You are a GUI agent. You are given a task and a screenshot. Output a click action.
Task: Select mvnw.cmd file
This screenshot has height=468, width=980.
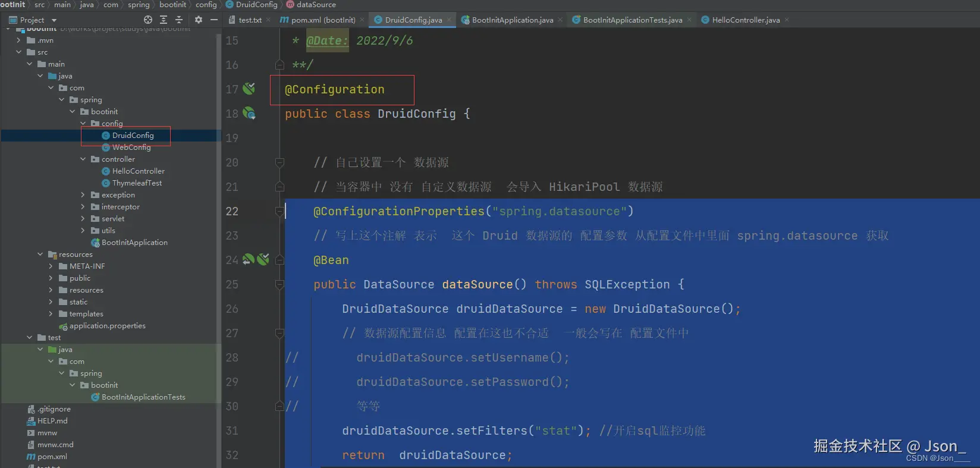(x=55, y=445)
